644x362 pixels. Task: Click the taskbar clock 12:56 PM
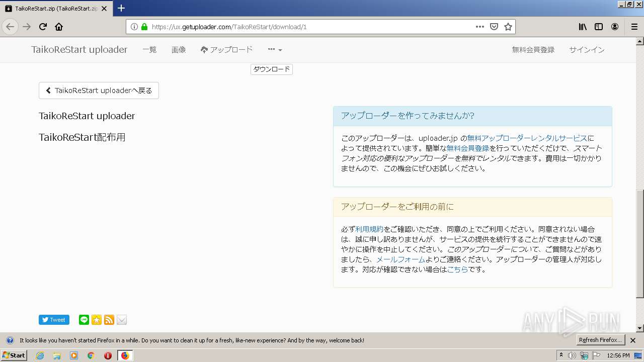pos(618,355)
